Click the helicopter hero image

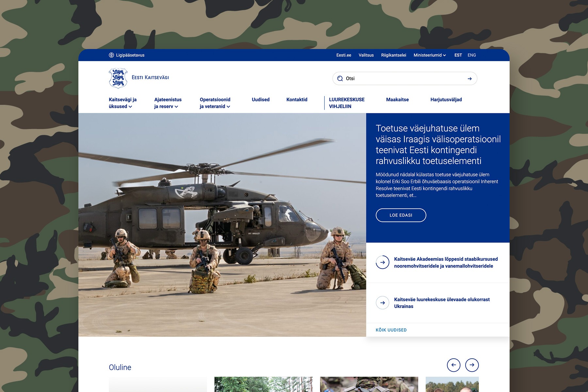click(222, 225)
